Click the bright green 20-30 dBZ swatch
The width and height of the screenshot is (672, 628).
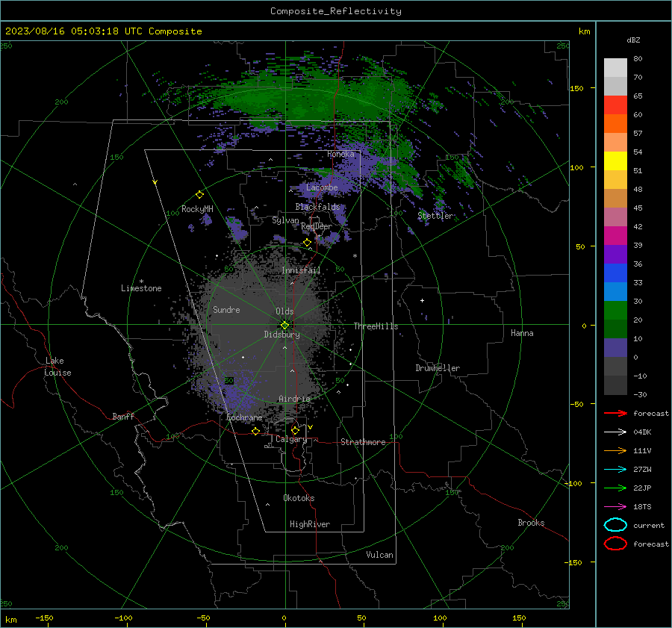615,311
